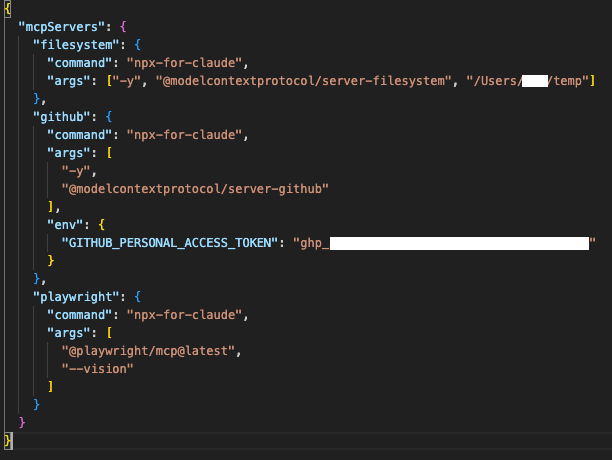Image resolution: width=612 pixels, height=460 pixels.
Task: Place cursor on the "filesystem" key
Action: point(74,44)
